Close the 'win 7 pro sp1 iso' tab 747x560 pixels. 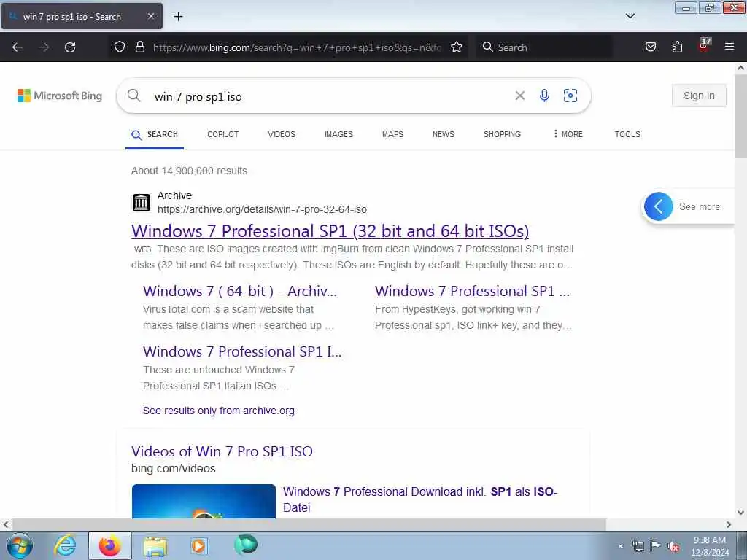[150, 16]
